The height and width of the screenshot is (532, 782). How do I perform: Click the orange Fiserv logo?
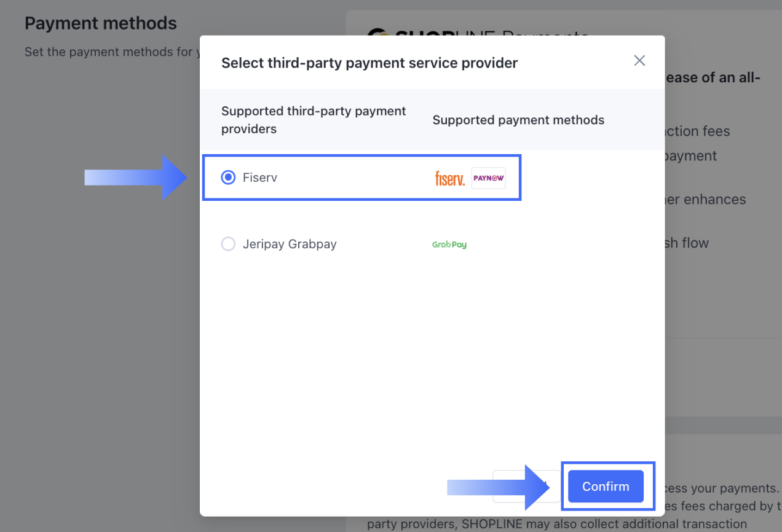[449, 179]
